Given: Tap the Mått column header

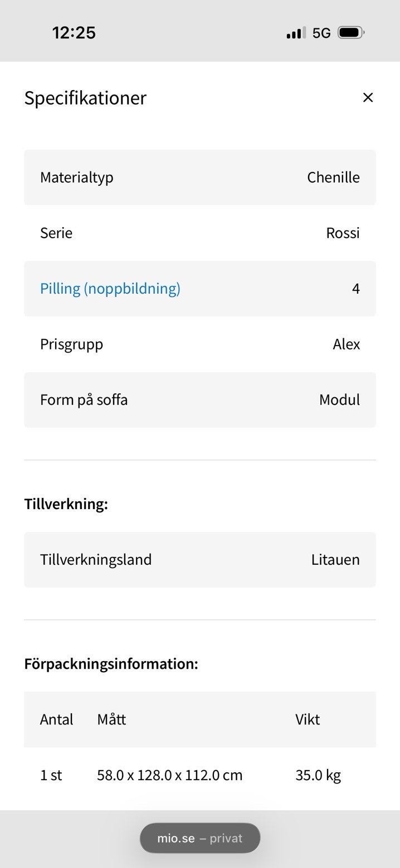Looking at the screenshot, I should pos(111,719).
